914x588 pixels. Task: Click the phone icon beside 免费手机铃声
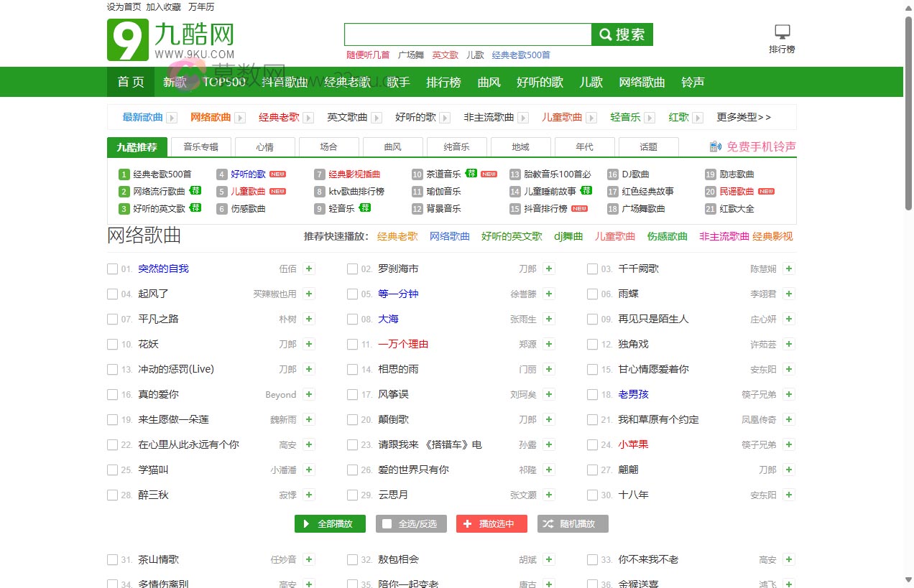point(714,146)
